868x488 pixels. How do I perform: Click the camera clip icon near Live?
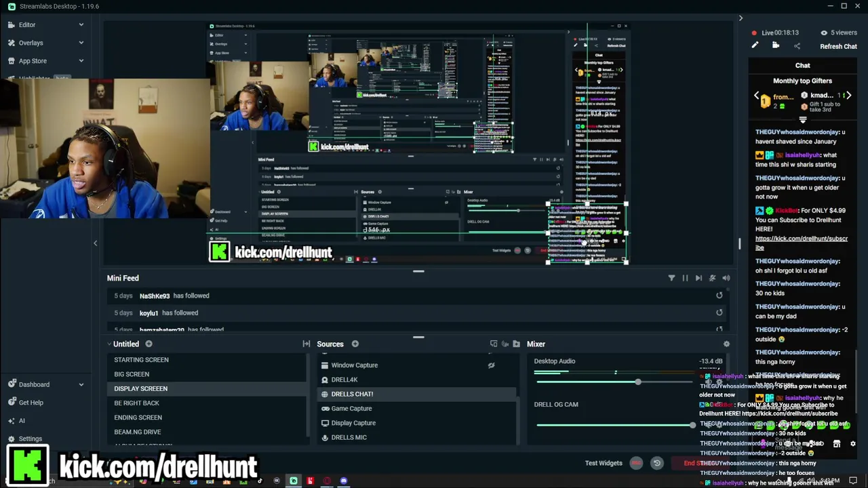click(x=776, y=45)
